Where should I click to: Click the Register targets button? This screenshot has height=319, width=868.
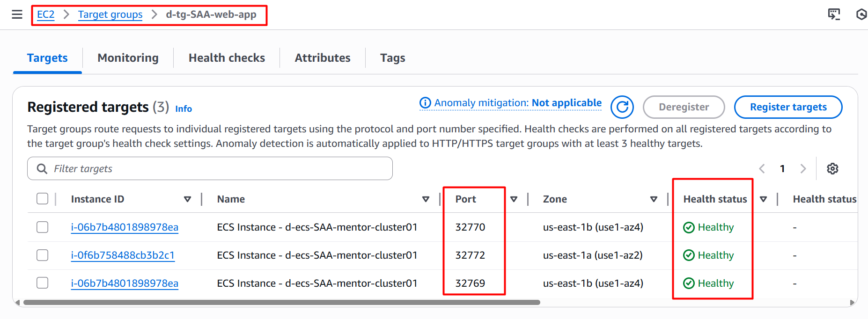point(788,107)
